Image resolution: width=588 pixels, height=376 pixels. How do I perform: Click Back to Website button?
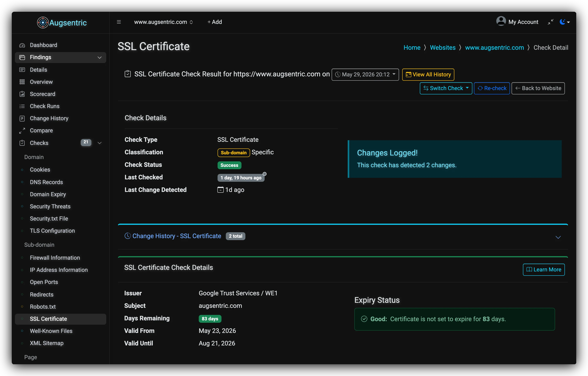(x=538, y=88)
